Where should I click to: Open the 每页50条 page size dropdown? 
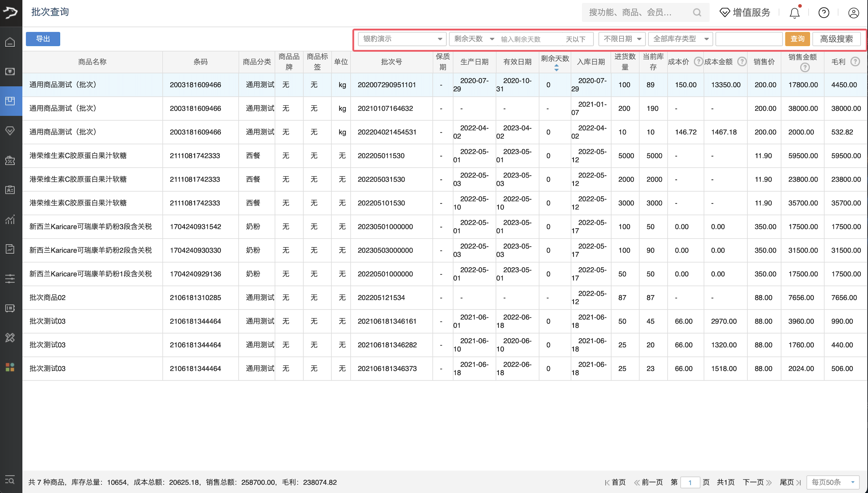point(833,482)
